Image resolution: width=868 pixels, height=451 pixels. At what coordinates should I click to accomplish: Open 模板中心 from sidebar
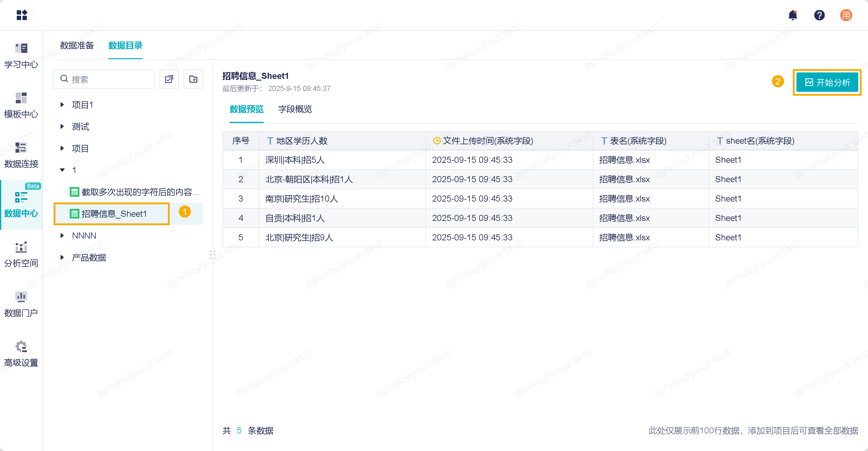(21, 105)
